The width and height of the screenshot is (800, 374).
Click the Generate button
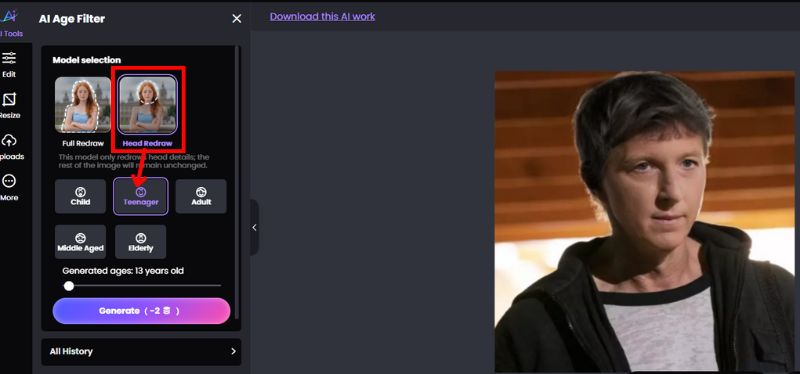[x=141, y=311]
